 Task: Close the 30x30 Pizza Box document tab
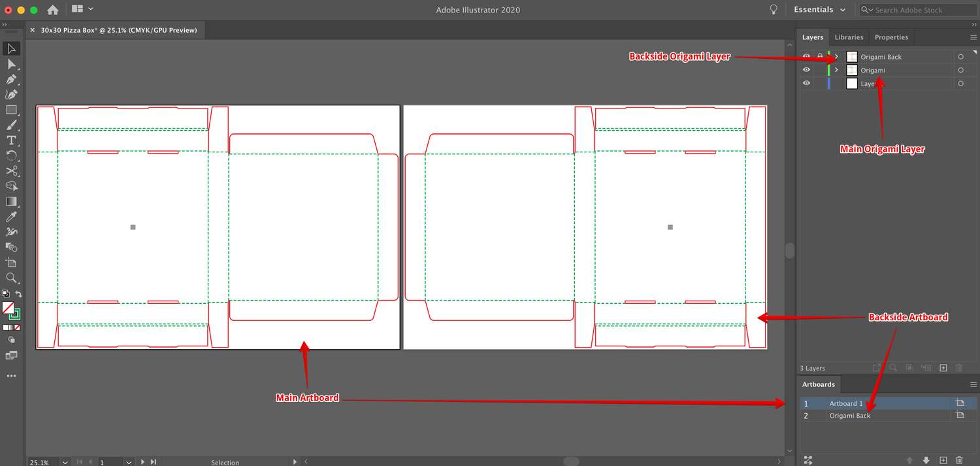(x=33, y=30)
